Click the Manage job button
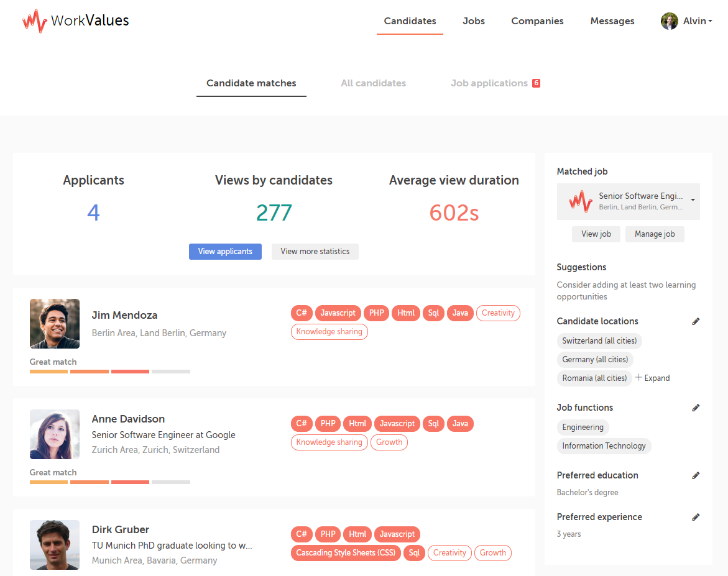 coord(655,234)
